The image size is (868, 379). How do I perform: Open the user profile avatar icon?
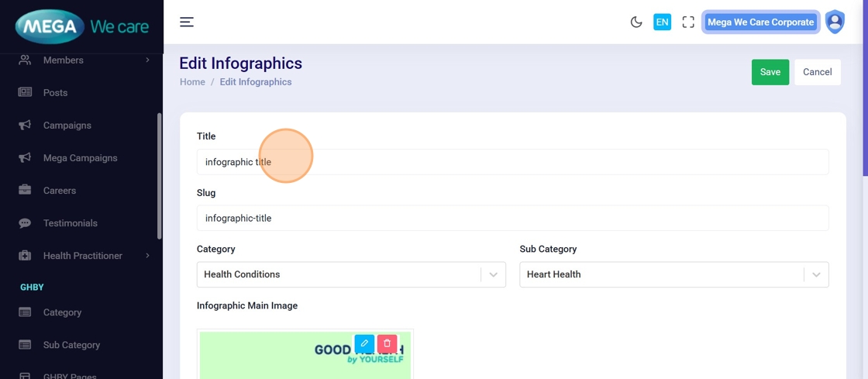835,22
